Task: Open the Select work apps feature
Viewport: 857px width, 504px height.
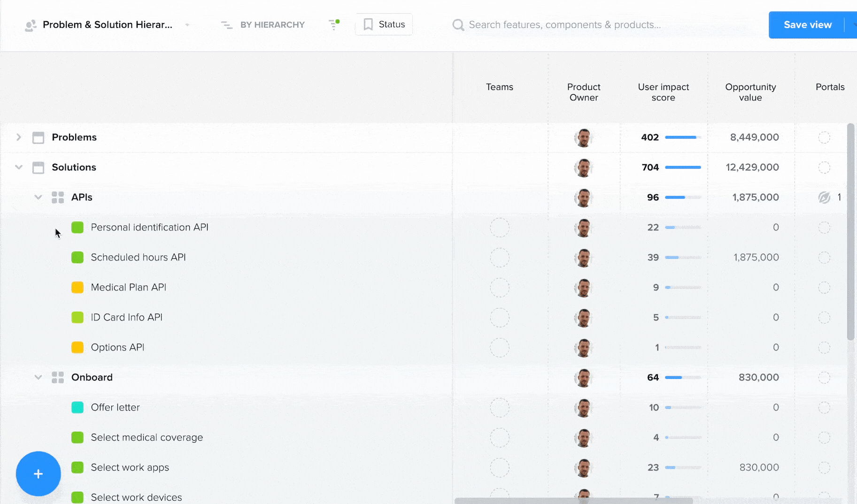Action: pyautogui.click(x=130, y=467)
